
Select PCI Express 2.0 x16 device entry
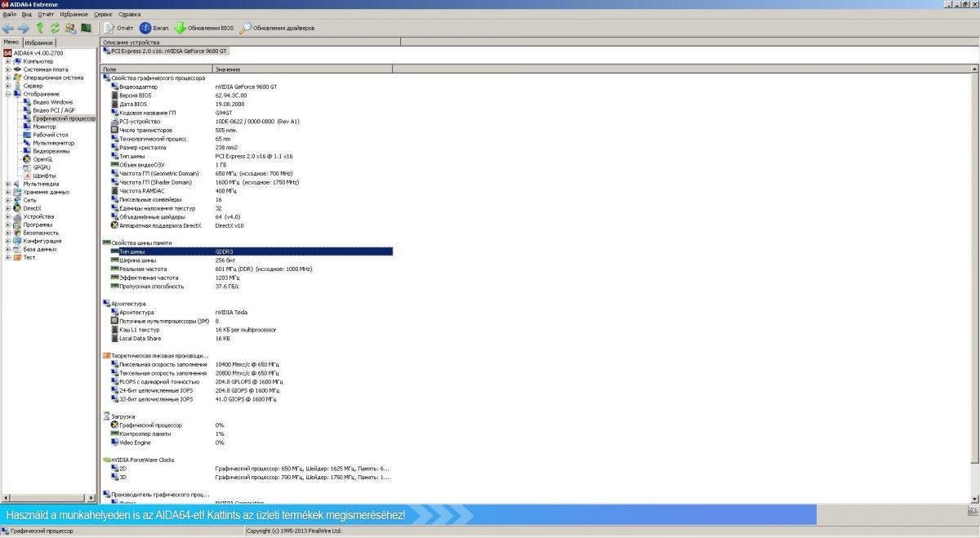point(166,51)
